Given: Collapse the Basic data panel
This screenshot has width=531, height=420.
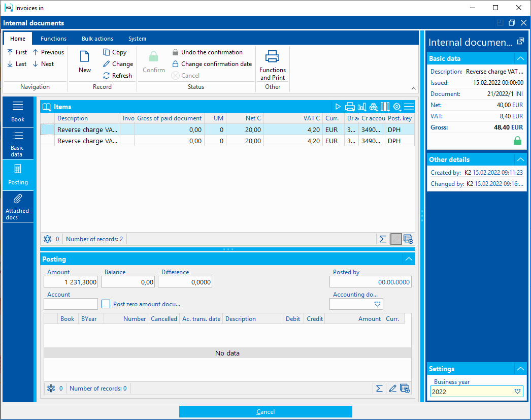Looking at the screenshot, I should [x=520, y=58].
